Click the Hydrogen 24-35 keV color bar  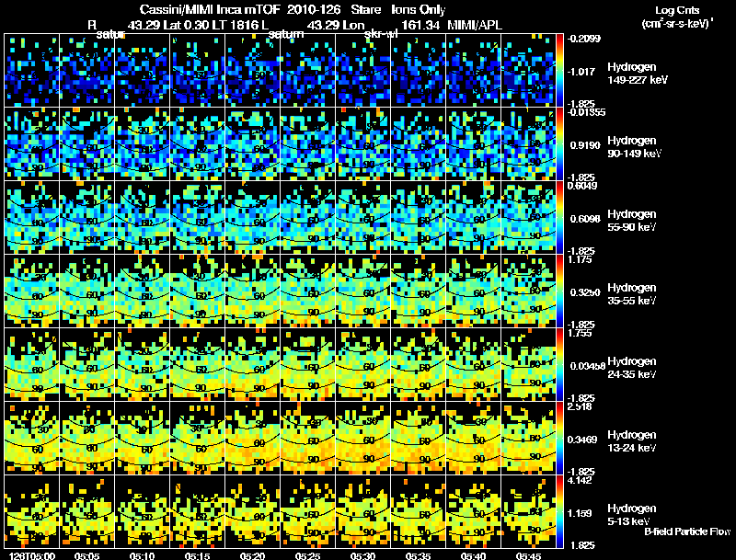pos(559,365)
